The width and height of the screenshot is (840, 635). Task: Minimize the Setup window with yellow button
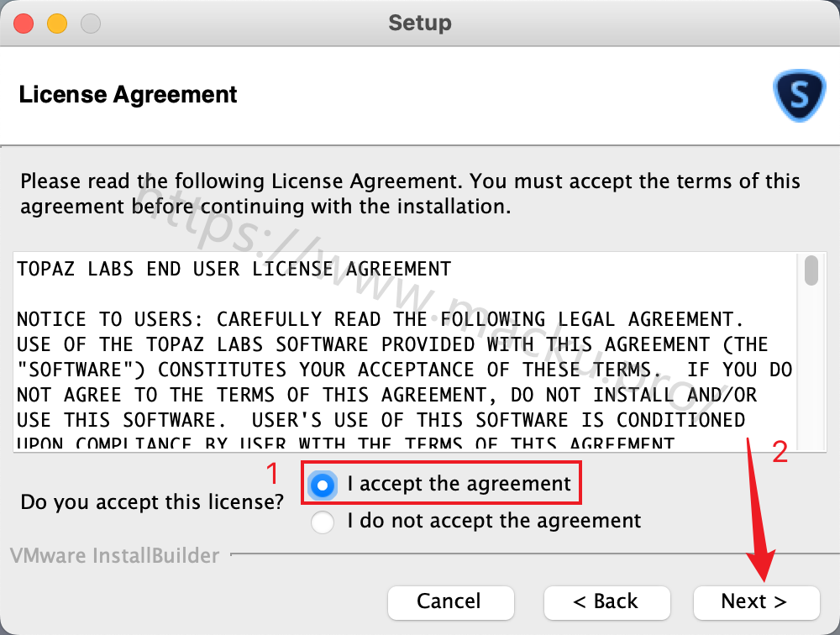pyautogui.click(x=57, y=24)
